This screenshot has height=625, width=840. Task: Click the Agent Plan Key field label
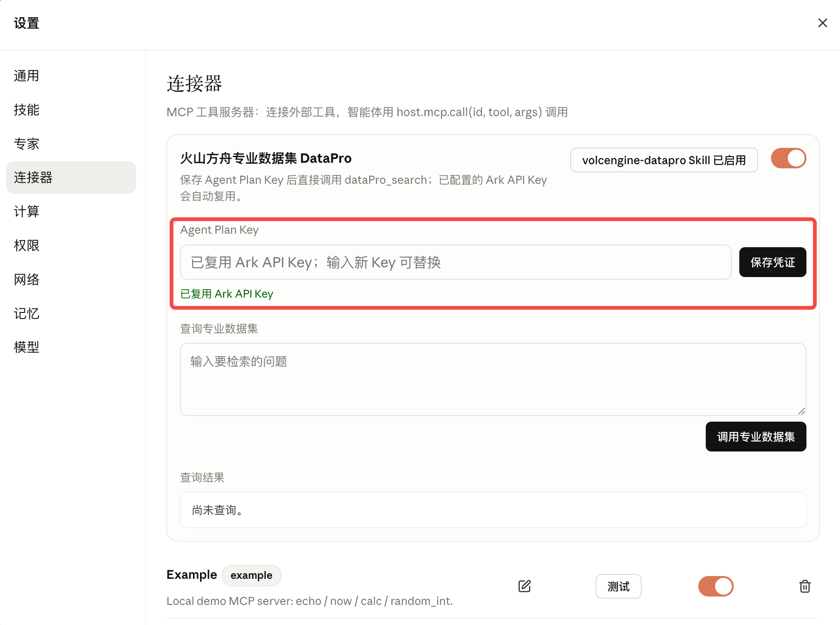pyautogui.click(x=219, y=230)
